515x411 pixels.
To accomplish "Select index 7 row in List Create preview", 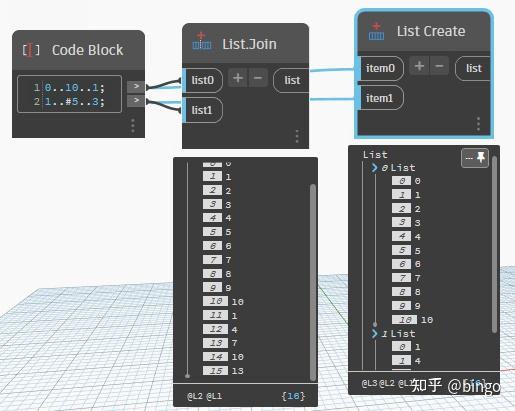I will [406, 278].
